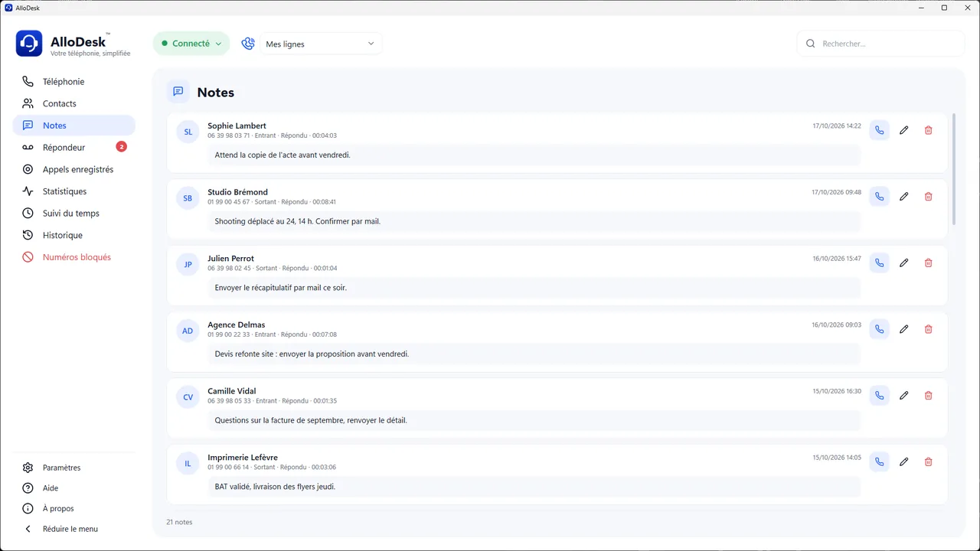Image resolution: width=980 pixels, height=551 pixels.
Task: Click the Rechercher search field
Action: [880, 44]
